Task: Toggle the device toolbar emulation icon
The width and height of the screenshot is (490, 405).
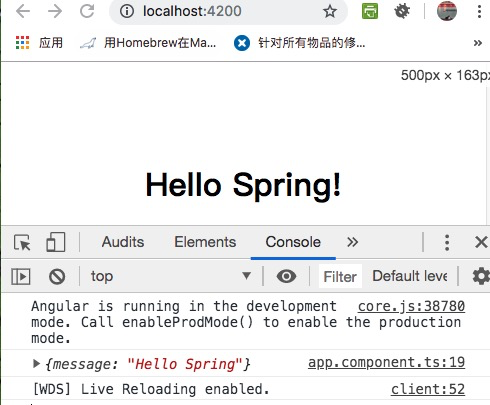Action: [55, 242]
